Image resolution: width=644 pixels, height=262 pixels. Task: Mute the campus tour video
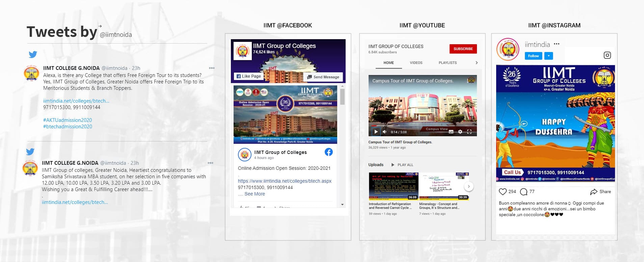(x=384, y=132)
